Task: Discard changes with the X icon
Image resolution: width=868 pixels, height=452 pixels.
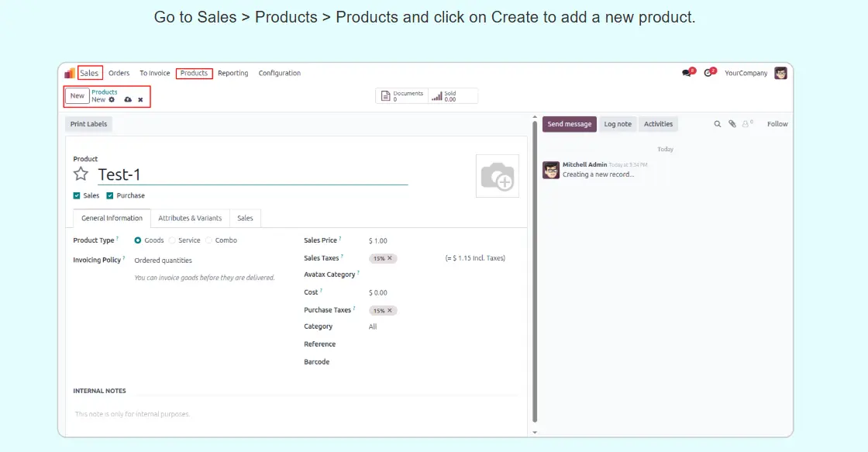Action: coord(140,100)
